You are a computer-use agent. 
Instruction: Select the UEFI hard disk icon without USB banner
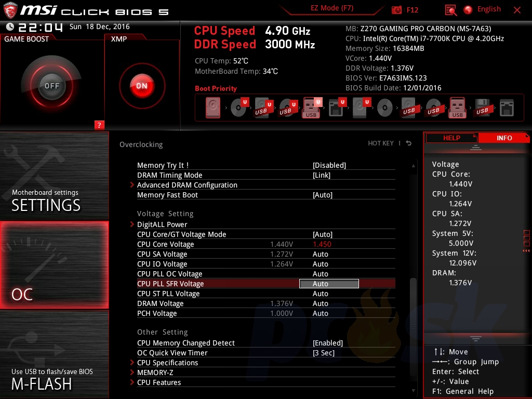[x=362, y=107]
